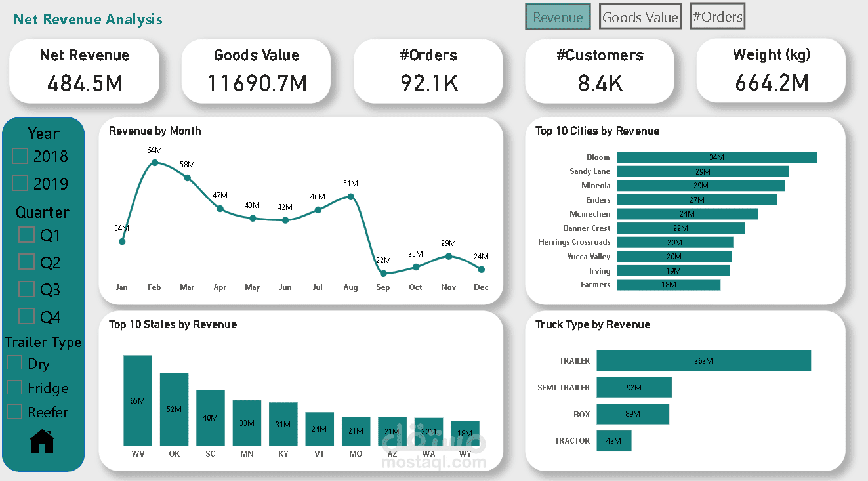Click the #Customers KPI card
Viewport: 868px width, 481px height.
(600, 70)
